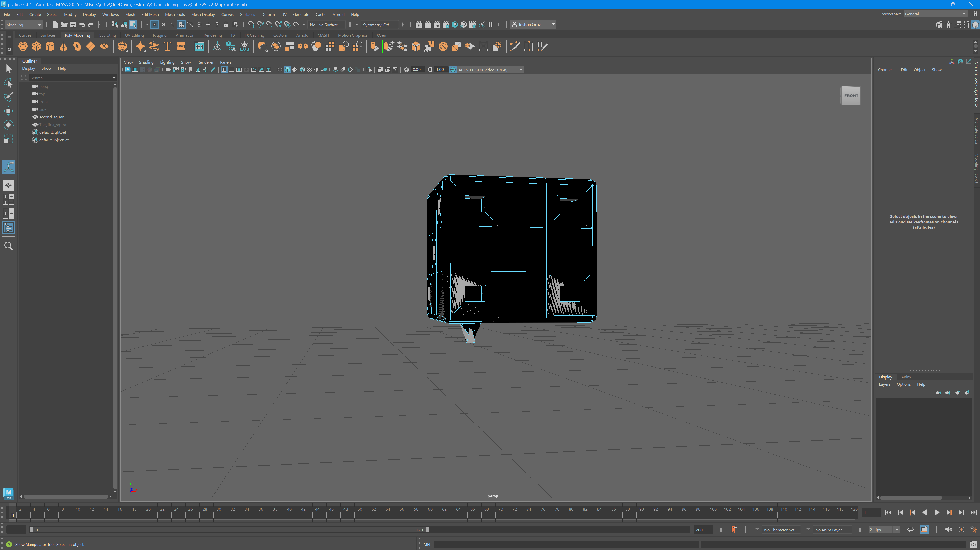
Task: Click the polygon cube shelf icon
Action: click(x=37, y=46)
